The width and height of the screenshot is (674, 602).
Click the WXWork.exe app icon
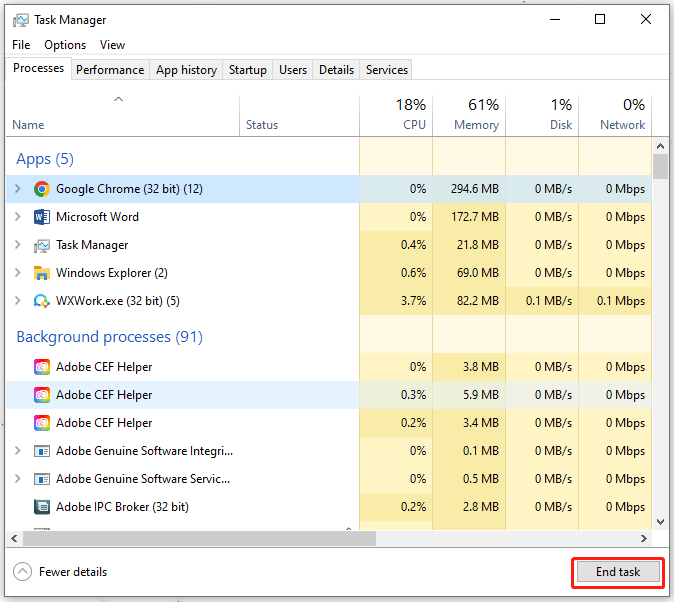41,301
